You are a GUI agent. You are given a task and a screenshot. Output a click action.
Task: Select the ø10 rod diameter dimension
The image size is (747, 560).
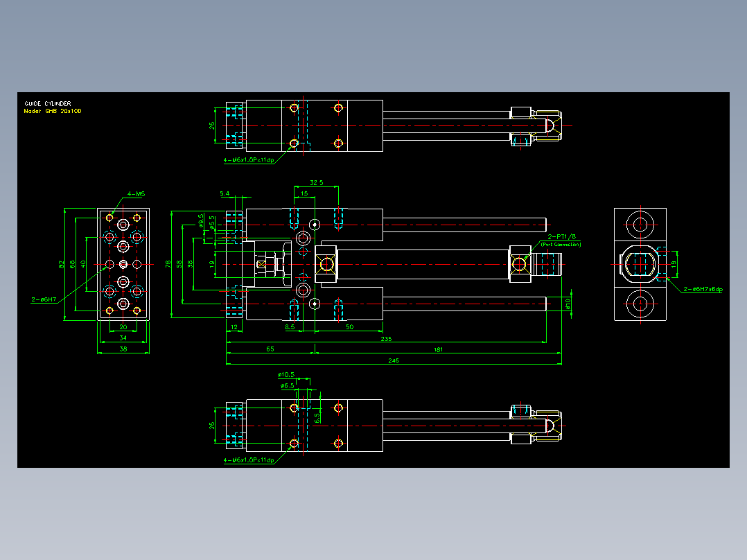[568, 304]
